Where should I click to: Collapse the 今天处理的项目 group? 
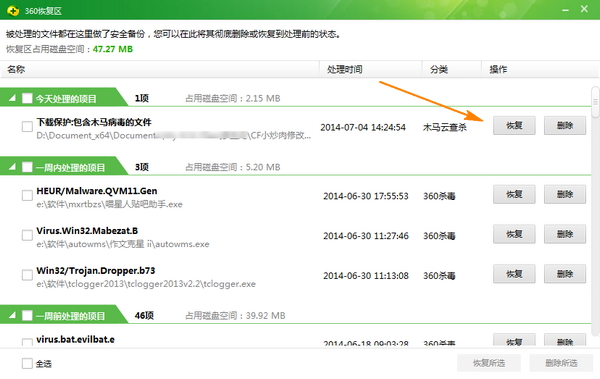(x=12, y=98)
